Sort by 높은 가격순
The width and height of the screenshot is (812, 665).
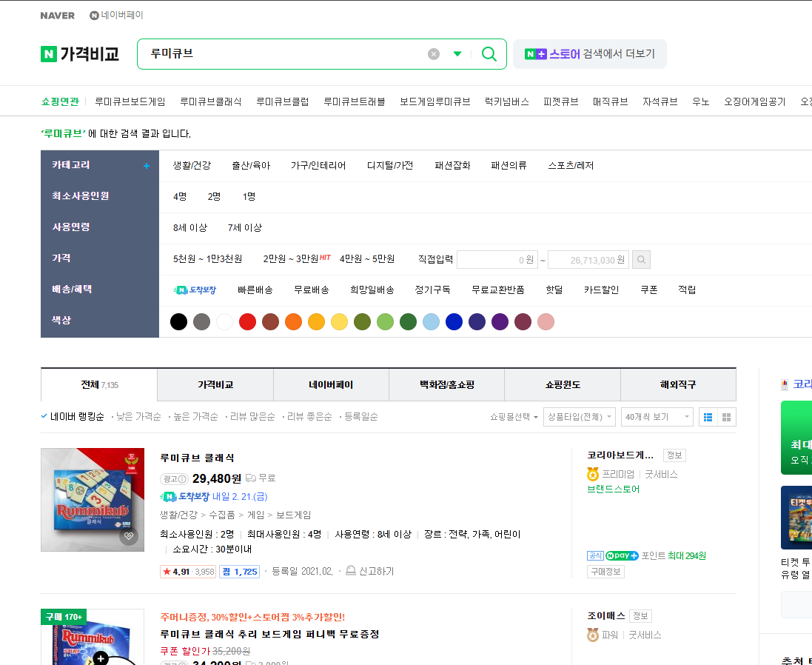click(x=195, y=416)
